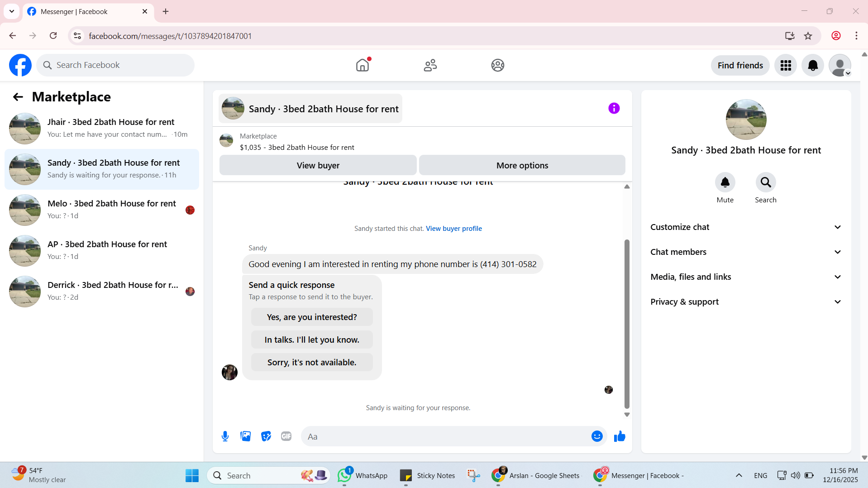Open the View buyer profile link
The image size is (868, 488).
tap(454, 229)
